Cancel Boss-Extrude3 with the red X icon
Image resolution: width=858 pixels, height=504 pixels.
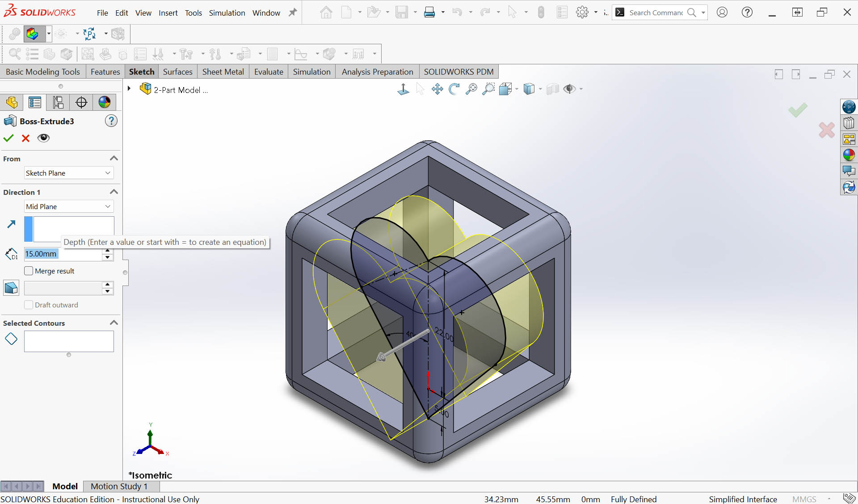coord(25,138)
